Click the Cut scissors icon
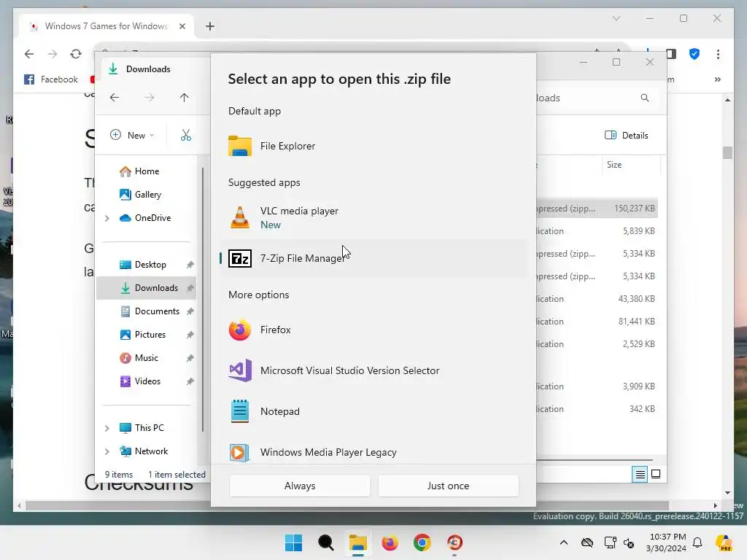The image size is (747, 560). pyautogui.click(x=186, y=135)
